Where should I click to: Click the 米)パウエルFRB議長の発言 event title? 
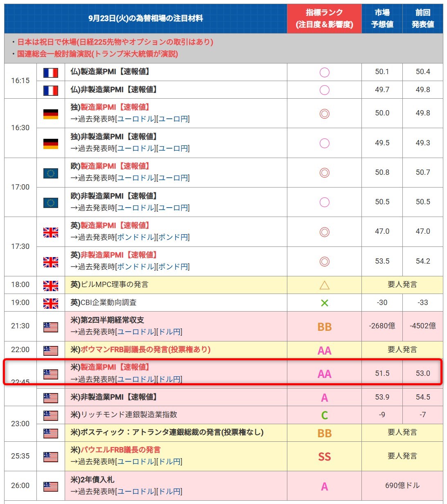click(115, 450)
